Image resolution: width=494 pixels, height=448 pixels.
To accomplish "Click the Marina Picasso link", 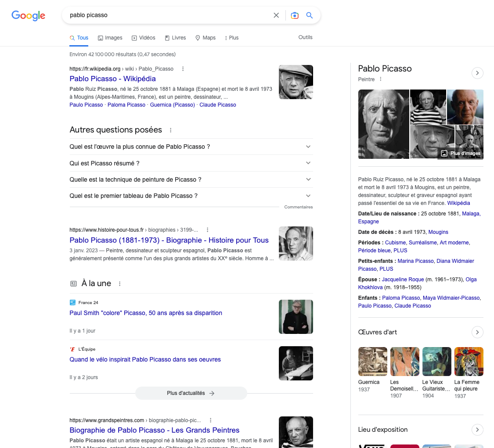I will (x=415, y=261).
